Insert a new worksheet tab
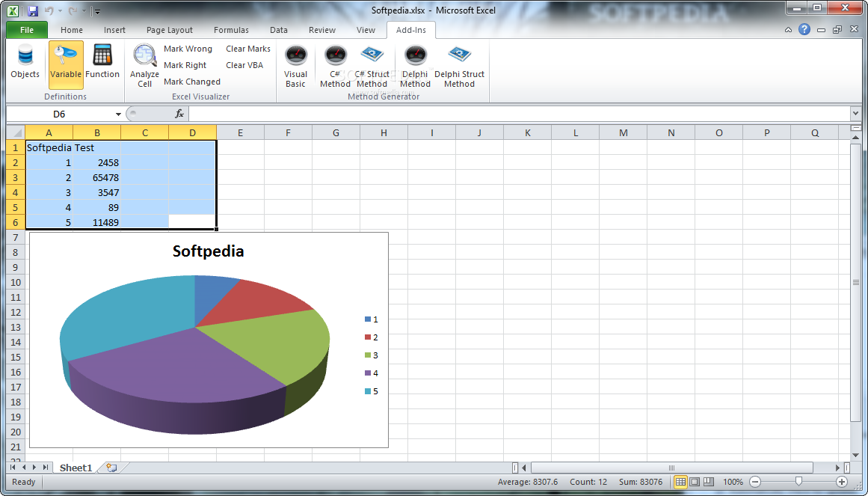This screenshot has height=496, width=868. pos(112,468)
